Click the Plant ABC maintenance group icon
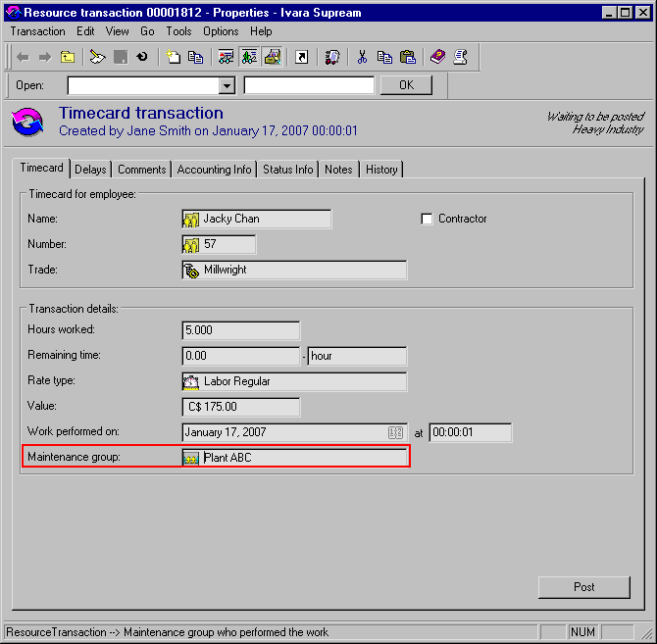The height and width of the screenshot is (644, 657). [191, 458]
